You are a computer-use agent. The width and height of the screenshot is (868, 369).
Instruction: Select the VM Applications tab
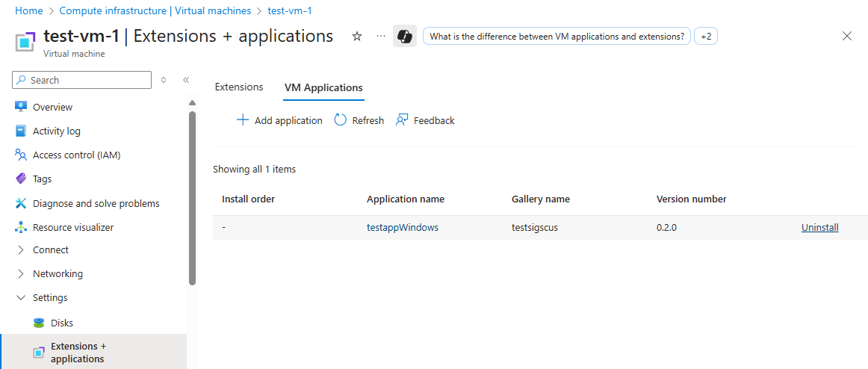point(323,87)
